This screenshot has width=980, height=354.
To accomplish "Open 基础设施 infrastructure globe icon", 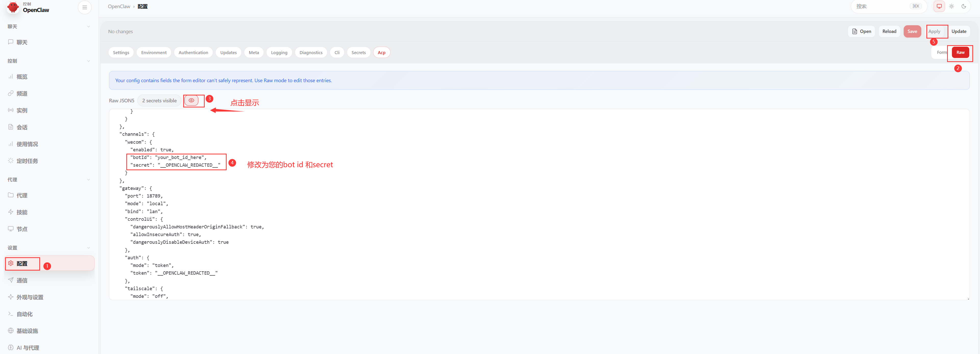I will (11, 331).
